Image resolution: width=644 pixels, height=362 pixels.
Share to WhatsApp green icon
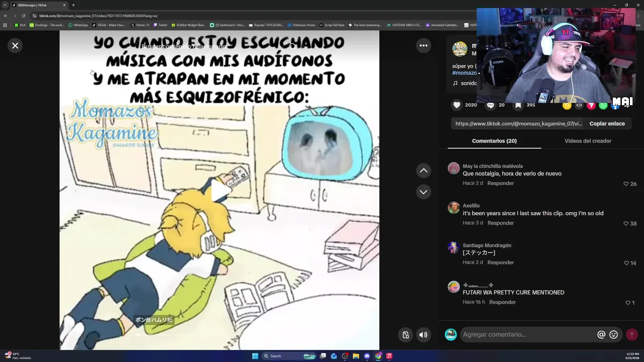point(603,105)
